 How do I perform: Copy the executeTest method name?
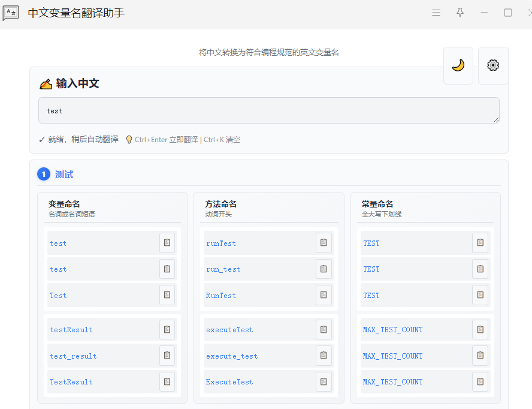coord(324,329)
